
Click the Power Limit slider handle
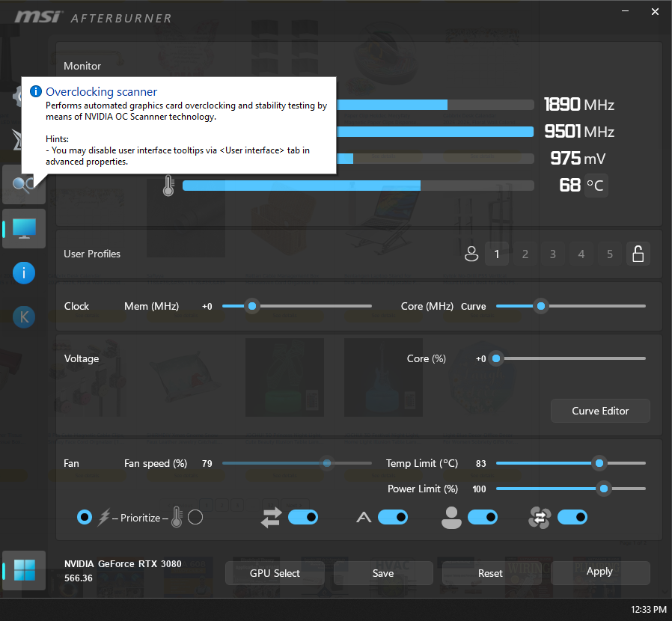click(x=604, y=488)
